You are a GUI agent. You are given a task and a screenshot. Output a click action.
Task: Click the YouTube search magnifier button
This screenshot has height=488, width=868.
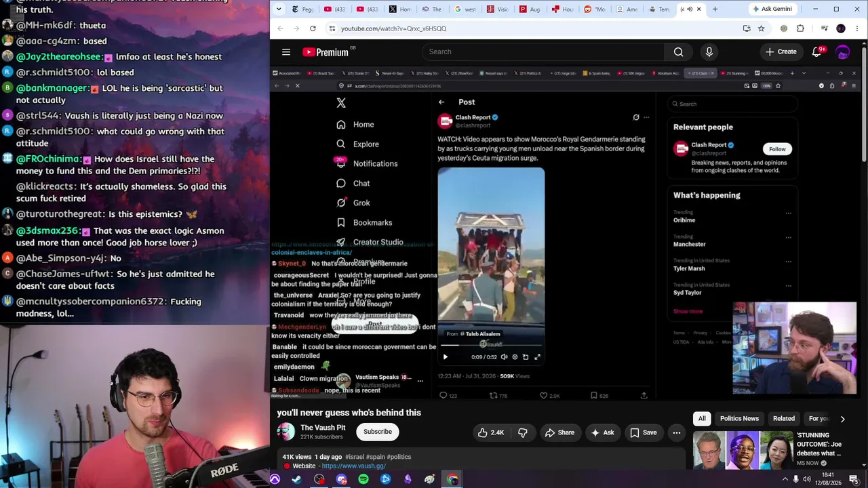point(678,52)
